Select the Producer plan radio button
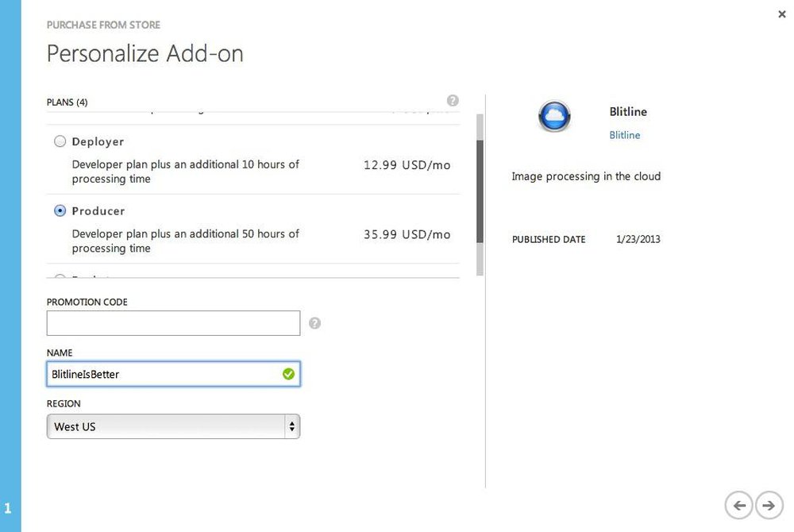Viewport: 794px width, 532px height. coord(60,210)
